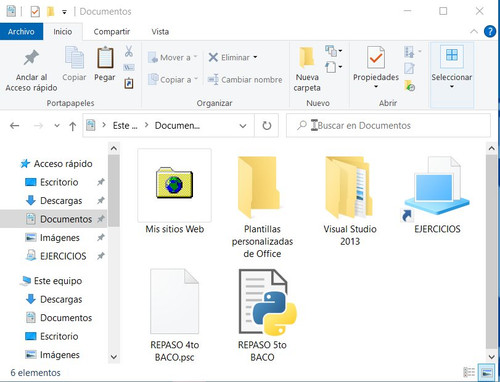
Task: Click the Forward navigation arrow
Action: click(x=39, y=126)
